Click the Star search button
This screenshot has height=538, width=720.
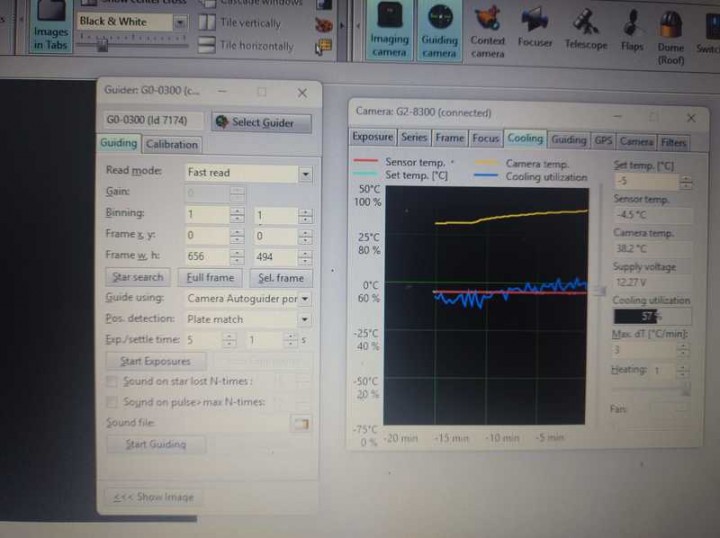click(x=138, y=277)
